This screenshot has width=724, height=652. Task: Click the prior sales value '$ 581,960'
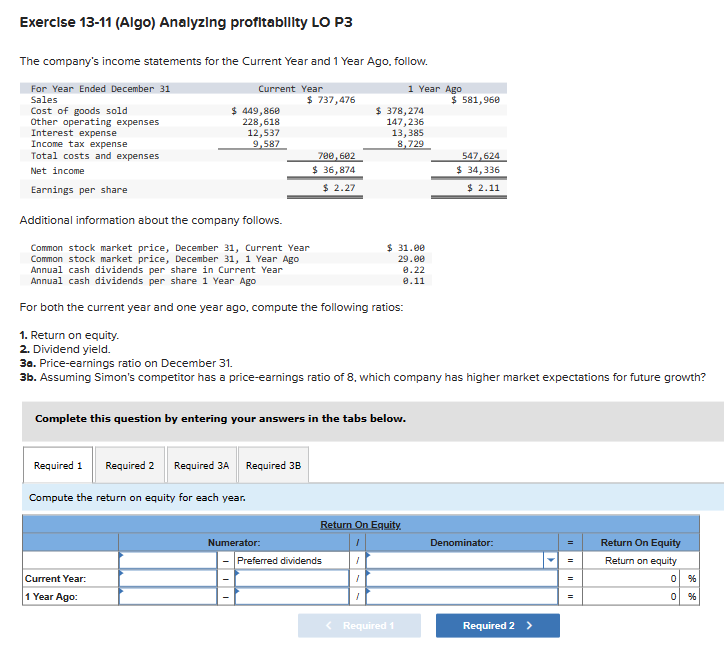coord(476,100)
